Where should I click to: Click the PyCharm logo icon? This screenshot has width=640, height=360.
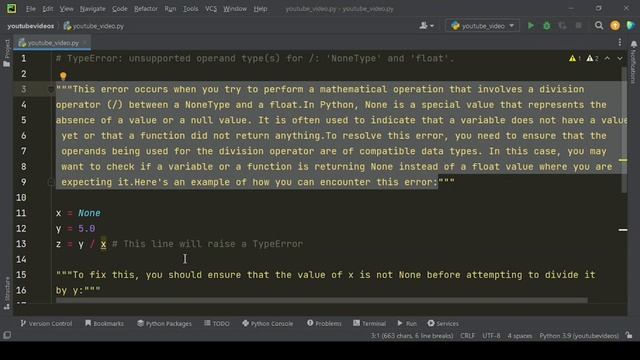point(11,8)
